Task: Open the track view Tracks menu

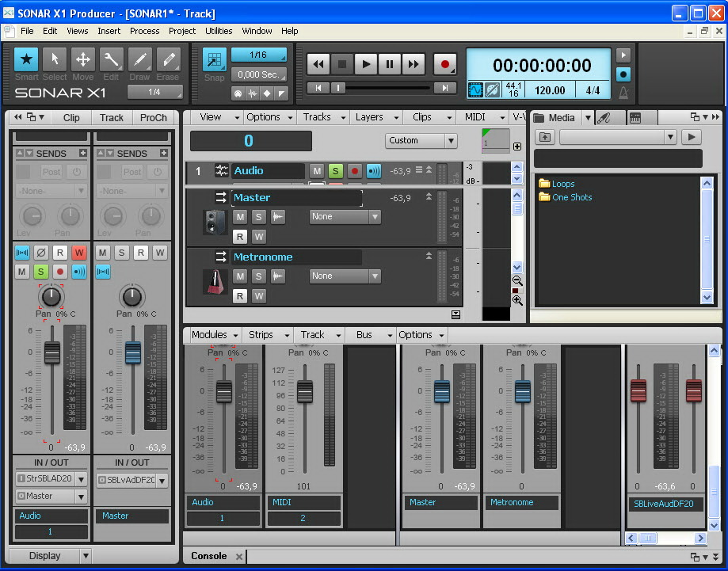Action: click(324, 117)
